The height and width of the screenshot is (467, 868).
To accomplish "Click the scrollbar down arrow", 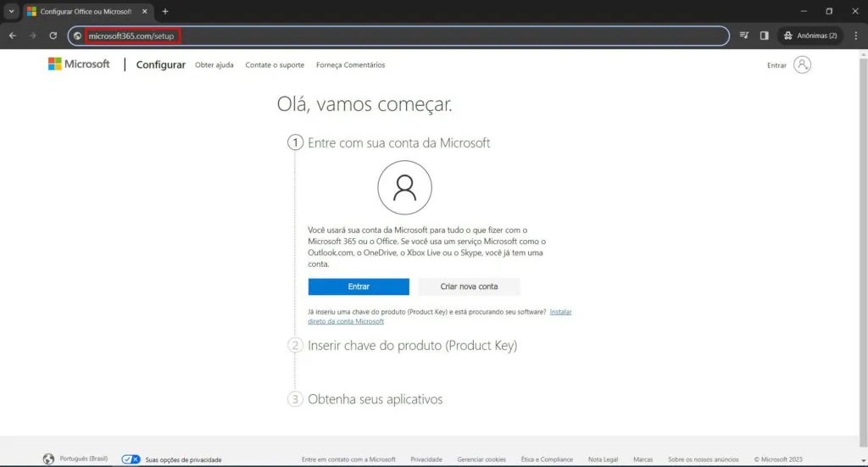I will tap(863, 460).
